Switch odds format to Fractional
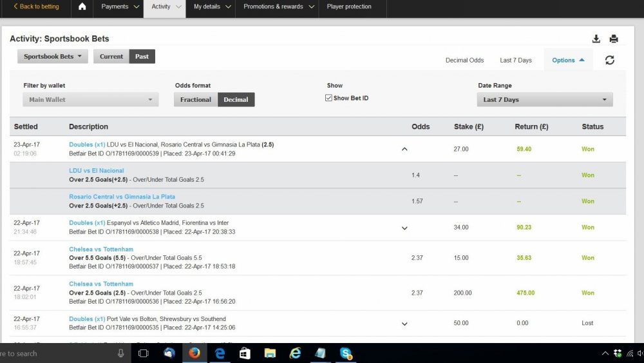Screen dimensions: 644x363 196,99
